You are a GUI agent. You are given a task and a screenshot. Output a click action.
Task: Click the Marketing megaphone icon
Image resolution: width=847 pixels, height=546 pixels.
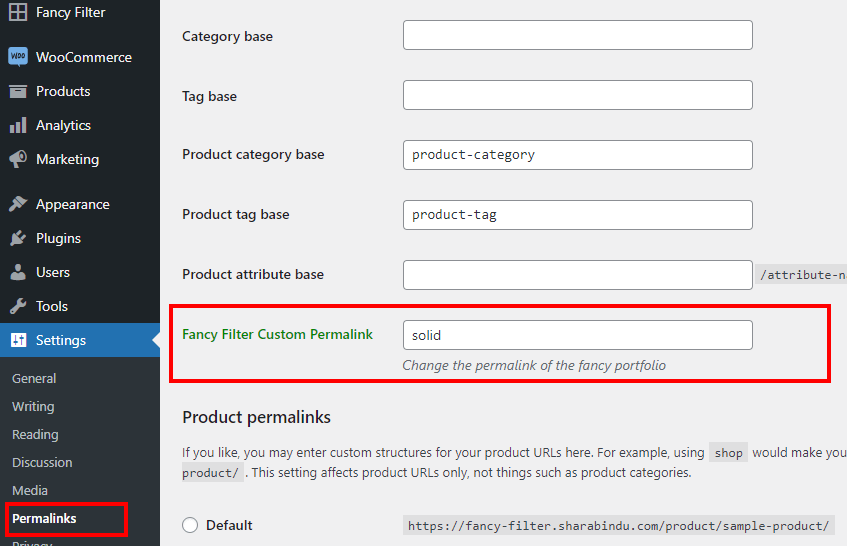(x=18, y=159)
